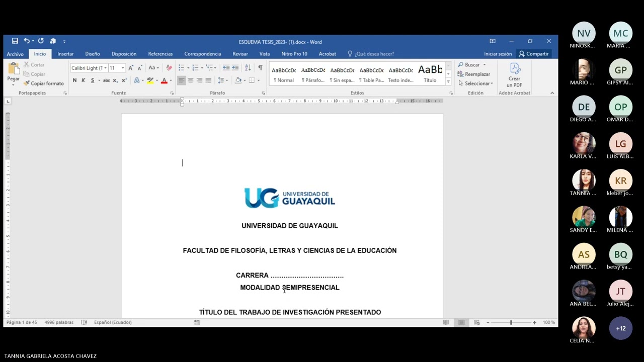
Task: Open the Seleccionar dropdown
Action: (475, 83)
